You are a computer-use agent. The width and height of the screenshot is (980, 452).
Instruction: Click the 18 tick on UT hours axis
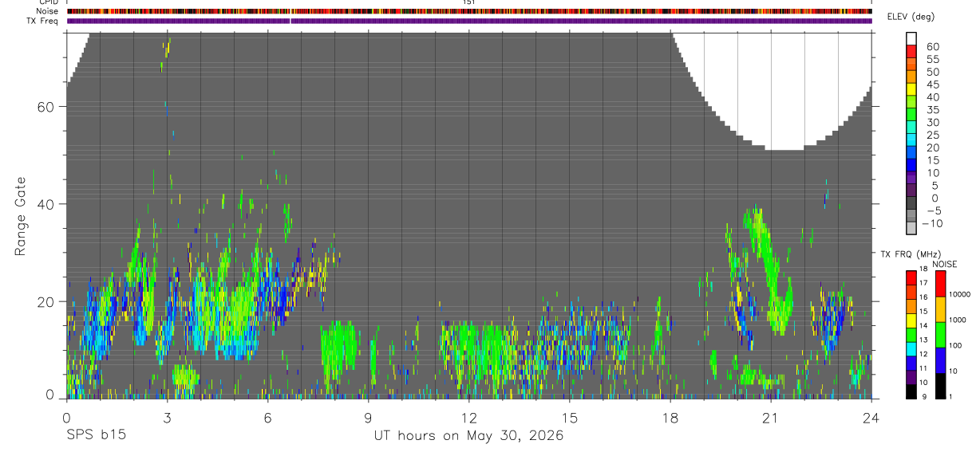point(670,417)
